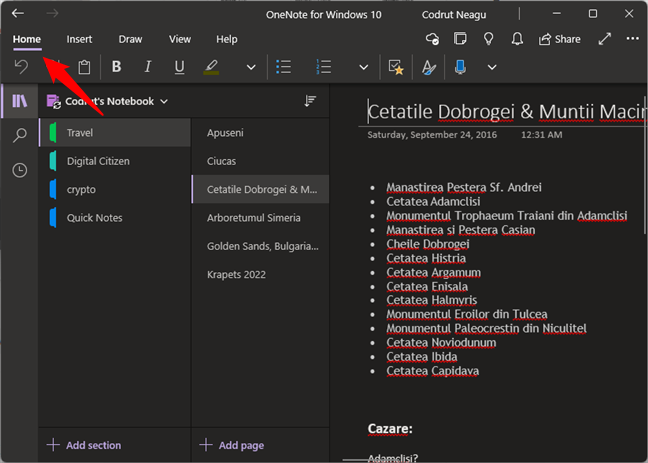
Task: Switch to the Insert tab
Action: click(79, 39)
